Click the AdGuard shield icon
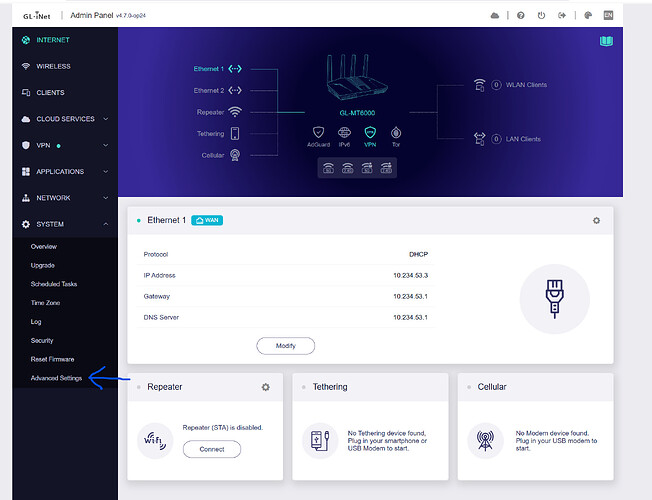 coord(318,132)
